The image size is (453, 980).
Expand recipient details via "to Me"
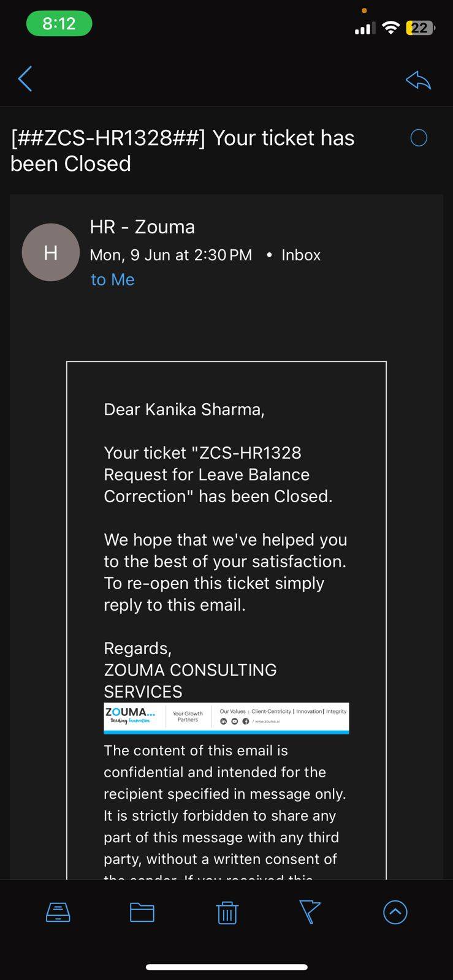[x=113, y=279]
